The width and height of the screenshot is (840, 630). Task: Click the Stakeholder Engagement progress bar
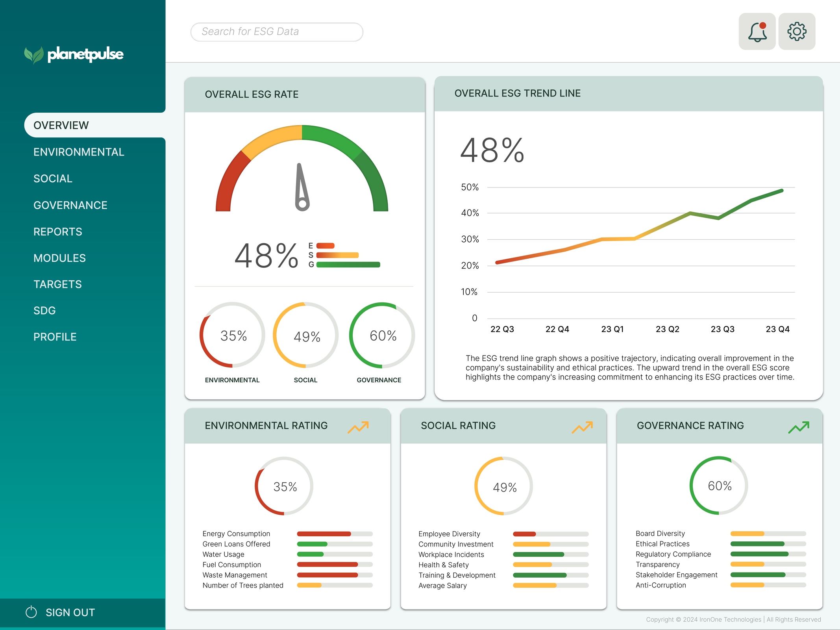point(768,575)
